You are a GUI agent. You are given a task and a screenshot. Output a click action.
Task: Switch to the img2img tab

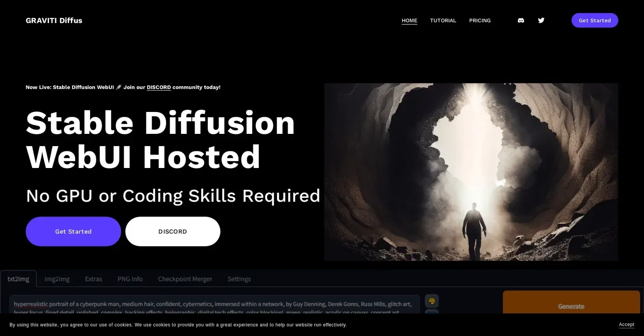[57, 279]
